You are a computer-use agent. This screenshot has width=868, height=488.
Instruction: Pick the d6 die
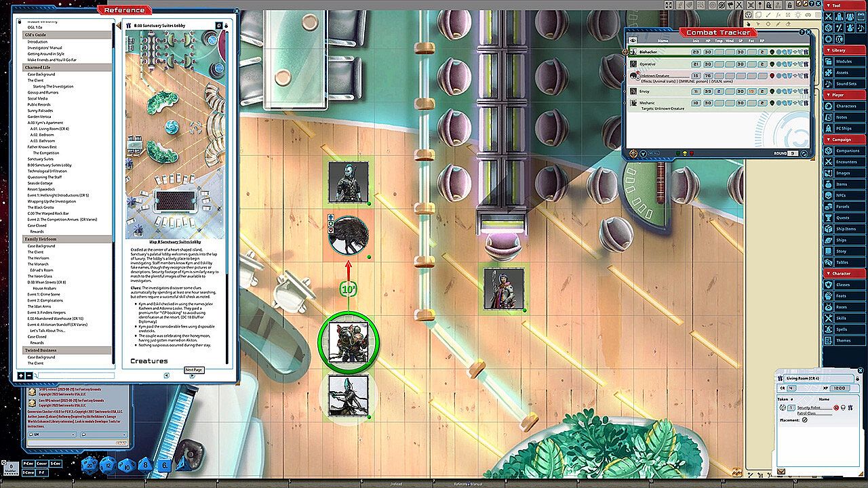point(163,465)
